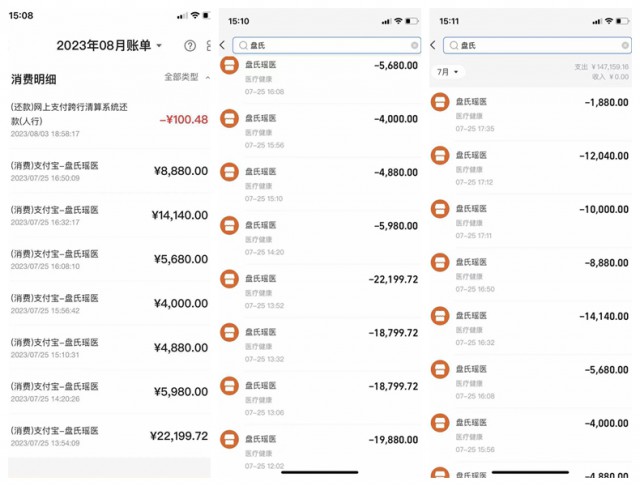Image resolution: width=640 pixels, height=486 pixels.
Task: Tap merchant icon beside 07-25 15:56 in the 15:11 screen
Action: pyautogui.click(x=440, y=423)
